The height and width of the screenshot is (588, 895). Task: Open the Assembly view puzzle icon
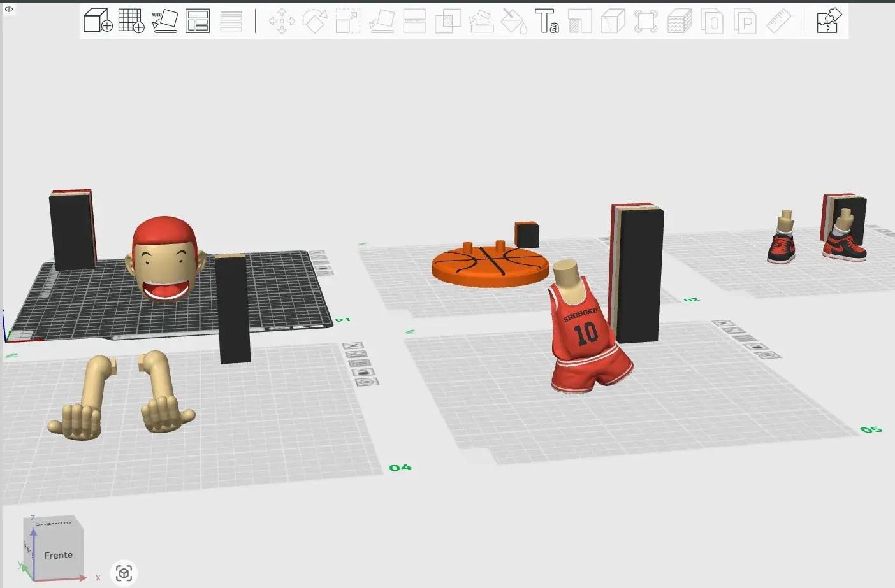(829, 21)
